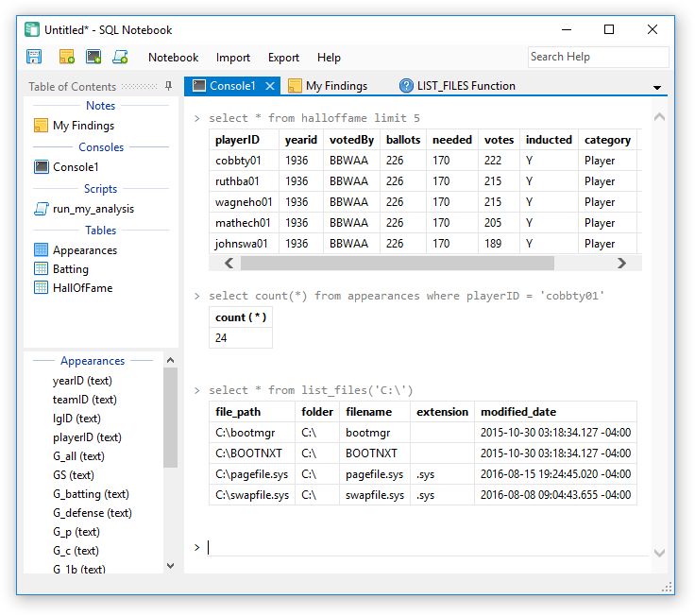This screenshot has width=695, height=616.
Task: Open the Export menu
Action: pyautogui.click(x=283, y=58)
